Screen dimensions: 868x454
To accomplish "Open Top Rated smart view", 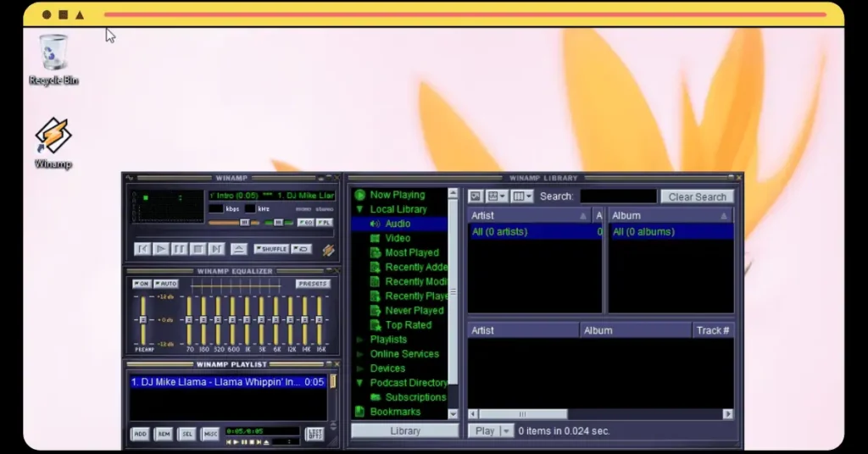I will point(408,324).
